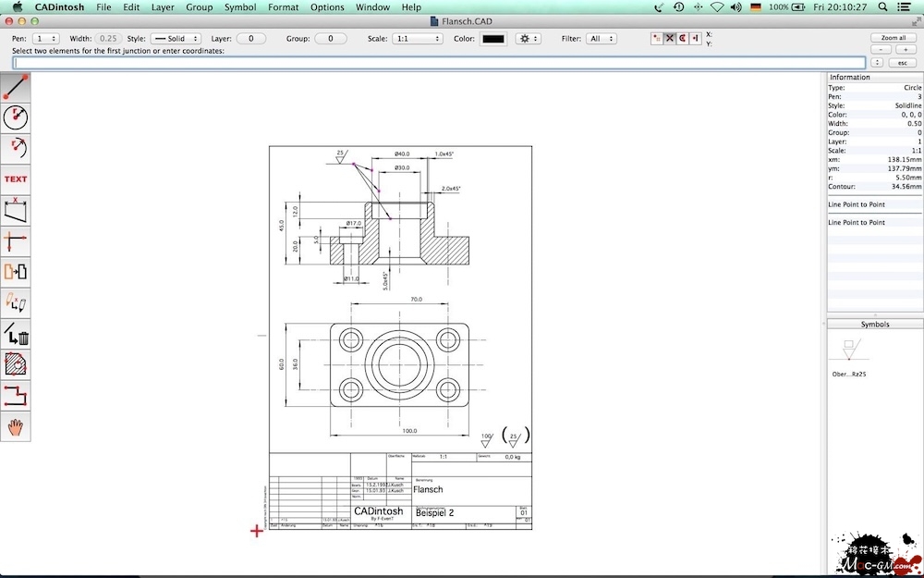The width and height of the screenshot is (924, 578).
Task: Click the Beispiel 2 text in title block
Action: pyautogui.click(x=435, y=513)
